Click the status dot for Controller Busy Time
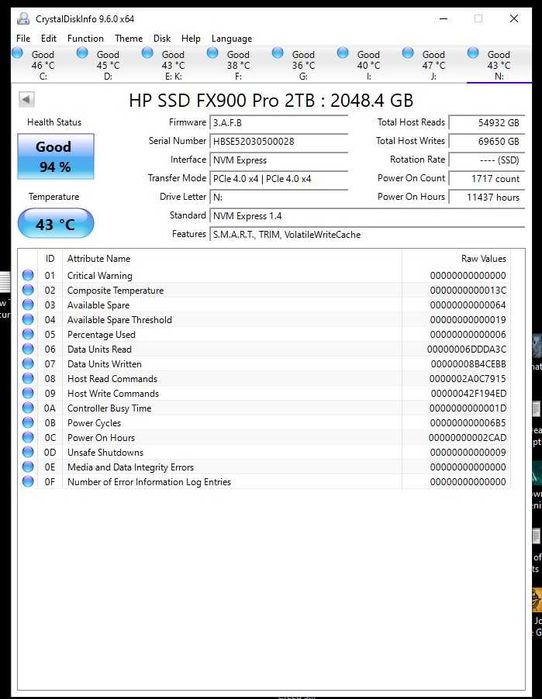 (28, 407)
